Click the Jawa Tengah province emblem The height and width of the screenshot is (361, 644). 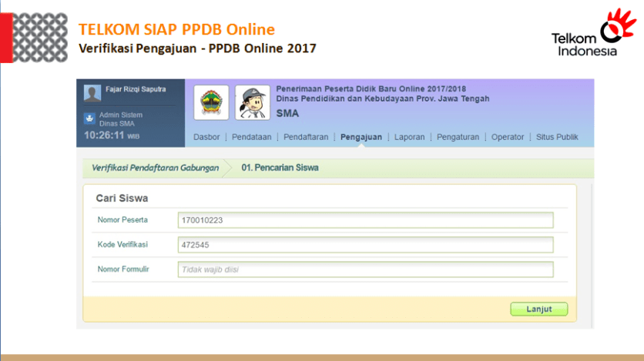click(x=211, y=102)
